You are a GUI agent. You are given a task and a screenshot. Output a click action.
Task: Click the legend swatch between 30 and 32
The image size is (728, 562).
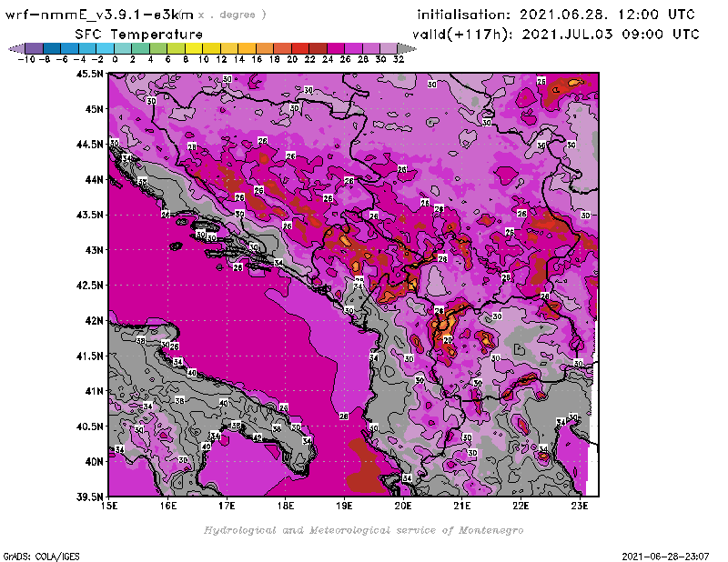389,49
